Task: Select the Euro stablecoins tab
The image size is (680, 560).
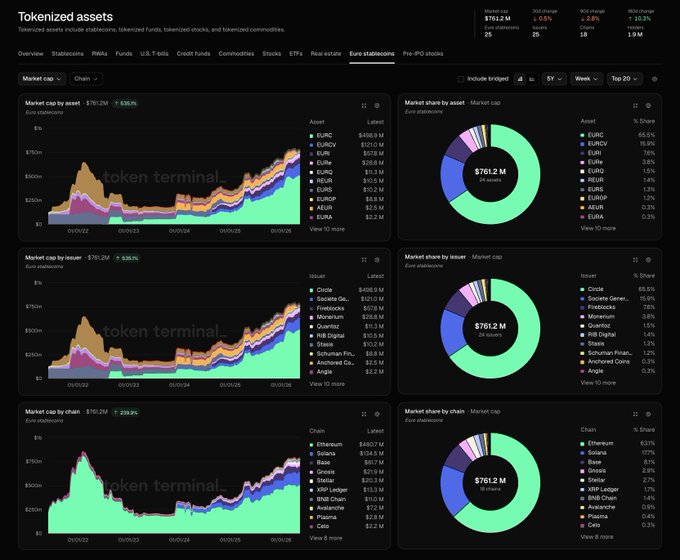Action: click(x=372, y=54)
